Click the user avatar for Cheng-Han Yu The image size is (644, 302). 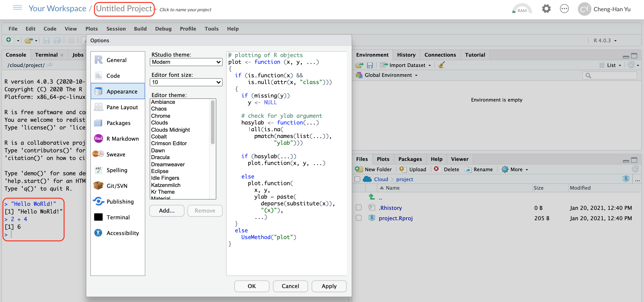point(584,9)
